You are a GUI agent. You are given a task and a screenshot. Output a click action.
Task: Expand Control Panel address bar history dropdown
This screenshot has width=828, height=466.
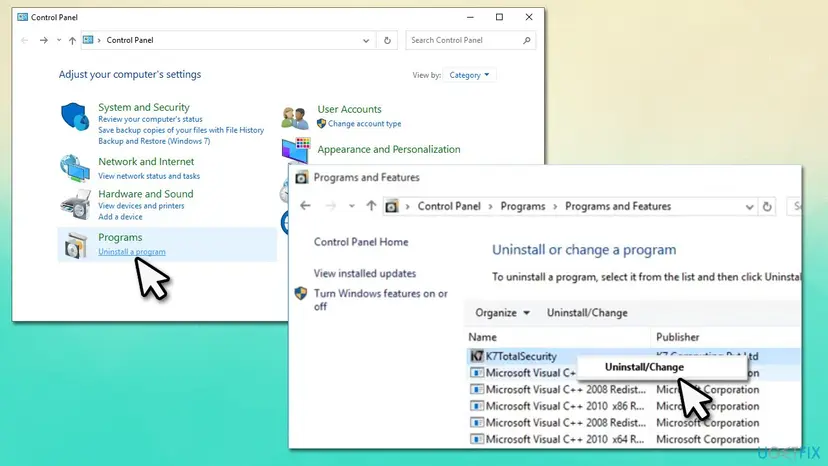pos(366,40)
